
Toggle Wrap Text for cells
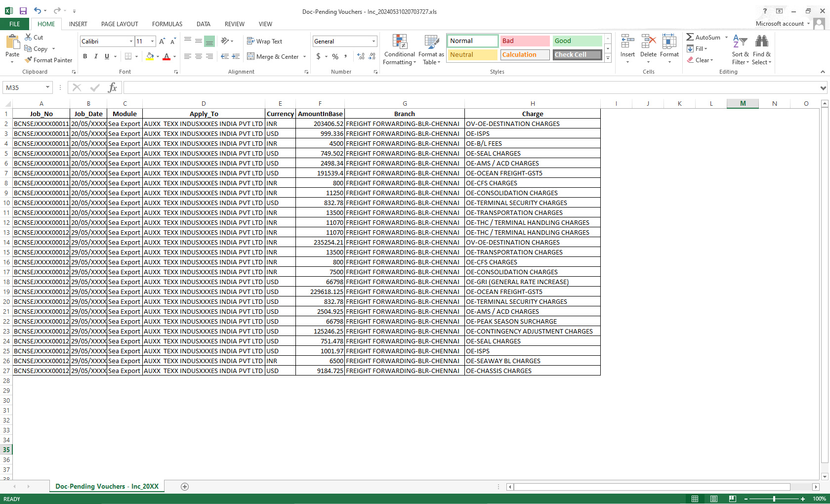[264, 42]
